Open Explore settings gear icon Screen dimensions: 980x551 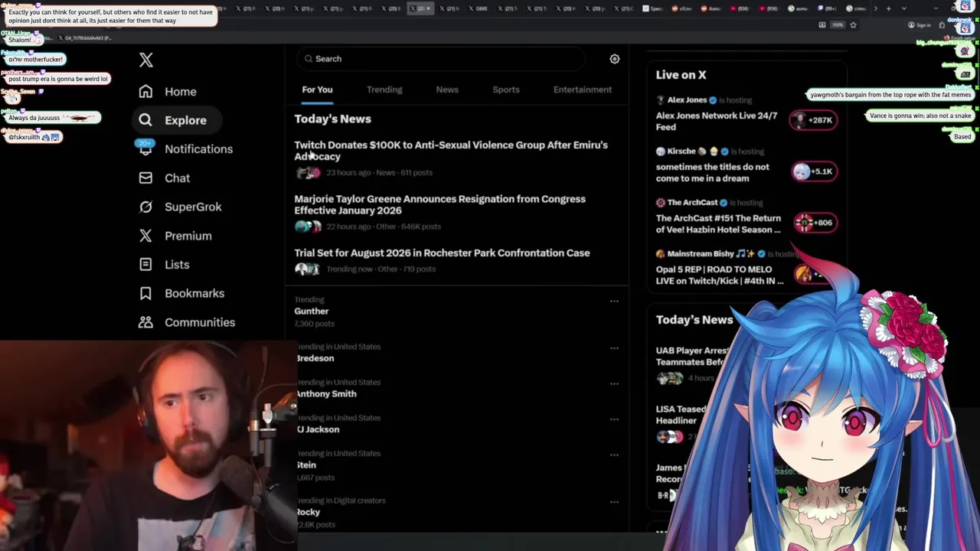614,59
